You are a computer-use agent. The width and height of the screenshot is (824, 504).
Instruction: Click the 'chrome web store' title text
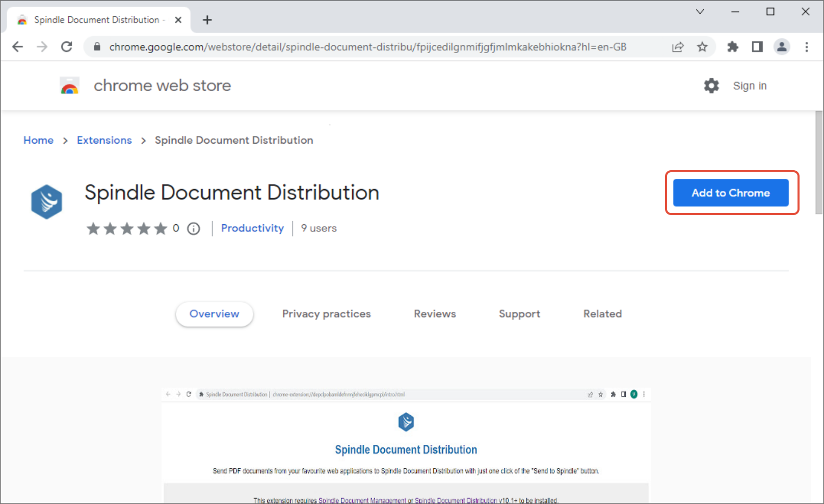[162, 86]
